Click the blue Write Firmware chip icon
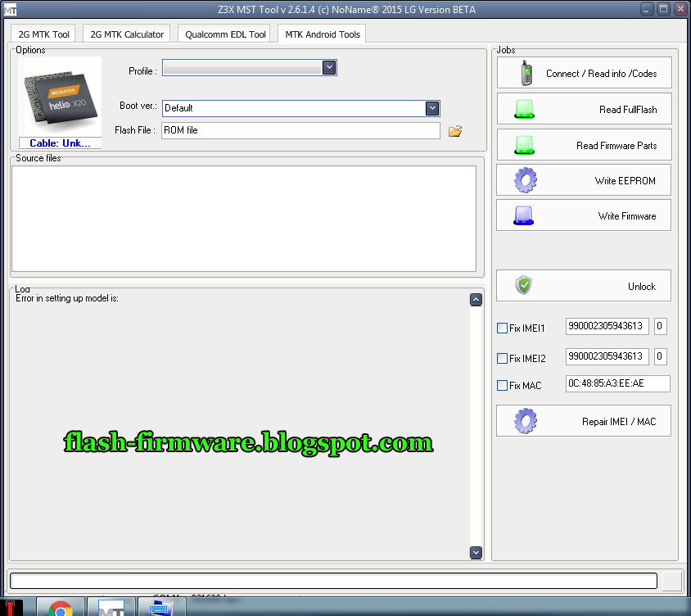691x616 pixels. (522, 215)
